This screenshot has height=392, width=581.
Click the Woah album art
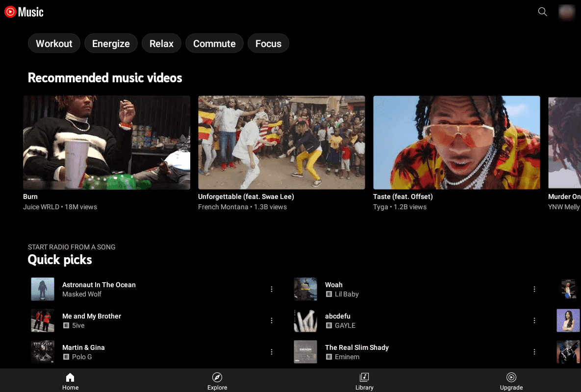click(x=305, y=289)
